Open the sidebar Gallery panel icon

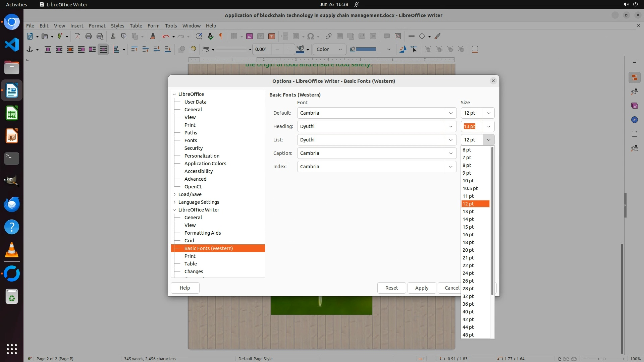click(634, 106)
